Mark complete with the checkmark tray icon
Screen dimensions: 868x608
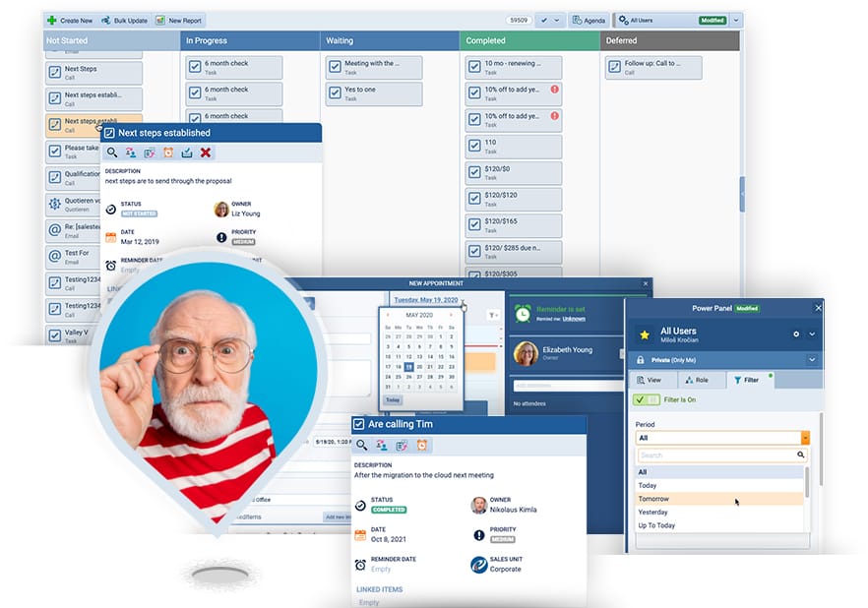pyautogui.click(x=188, y=152)
